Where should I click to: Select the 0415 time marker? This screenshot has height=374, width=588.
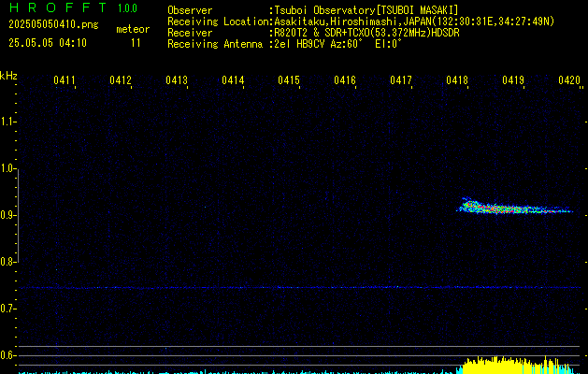pos(289,81)
